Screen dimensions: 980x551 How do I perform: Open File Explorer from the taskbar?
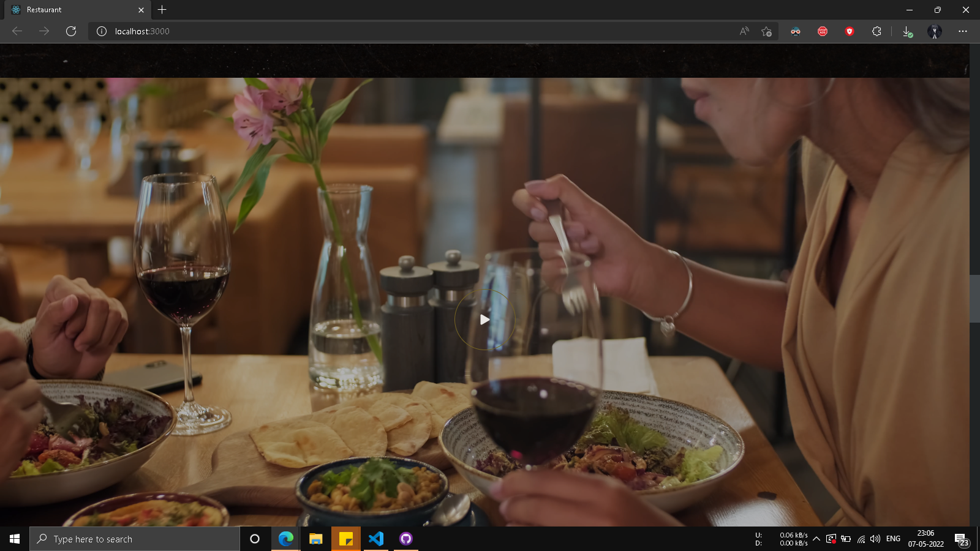point(315,539)
